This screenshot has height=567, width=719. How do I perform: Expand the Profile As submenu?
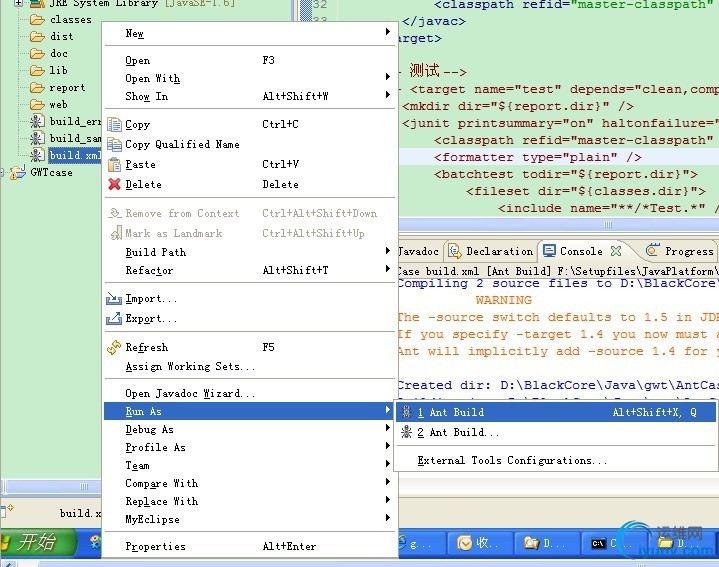click(250, 447)
